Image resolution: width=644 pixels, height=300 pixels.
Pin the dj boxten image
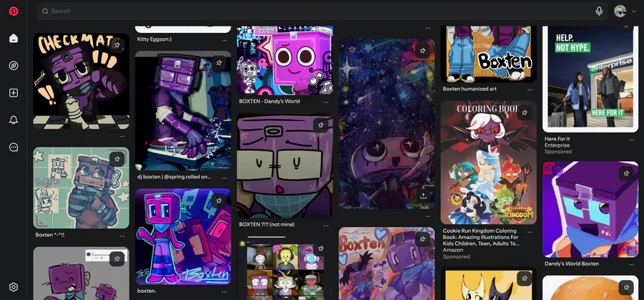[x=219, y=63]
